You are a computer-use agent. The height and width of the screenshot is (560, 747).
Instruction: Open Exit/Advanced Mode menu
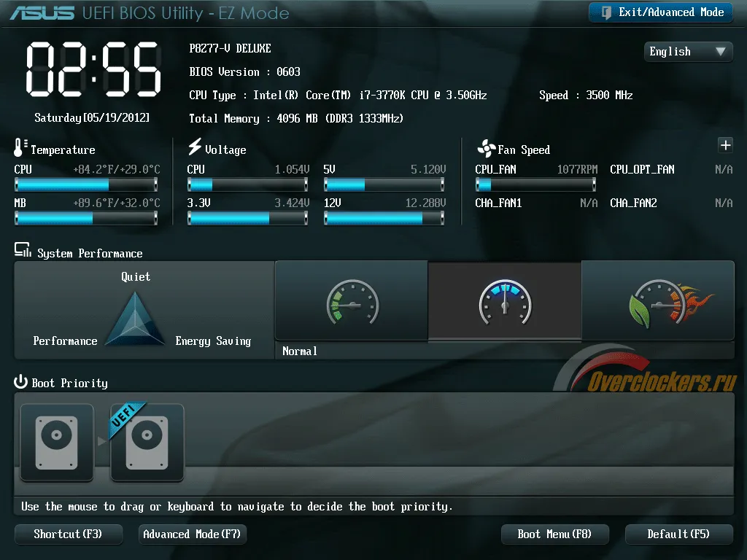coord(661,12)
